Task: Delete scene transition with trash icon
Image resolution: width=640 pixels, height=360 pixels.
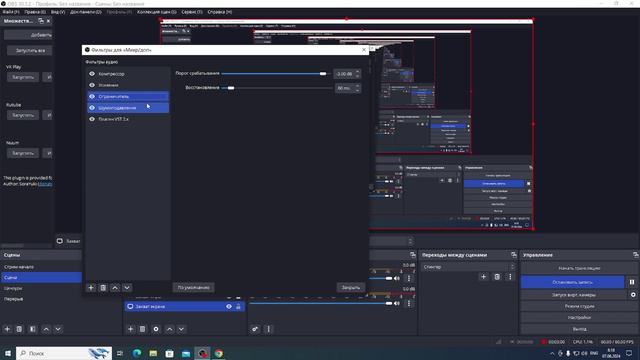Action: pyautogui.click(x=497, y=277)
